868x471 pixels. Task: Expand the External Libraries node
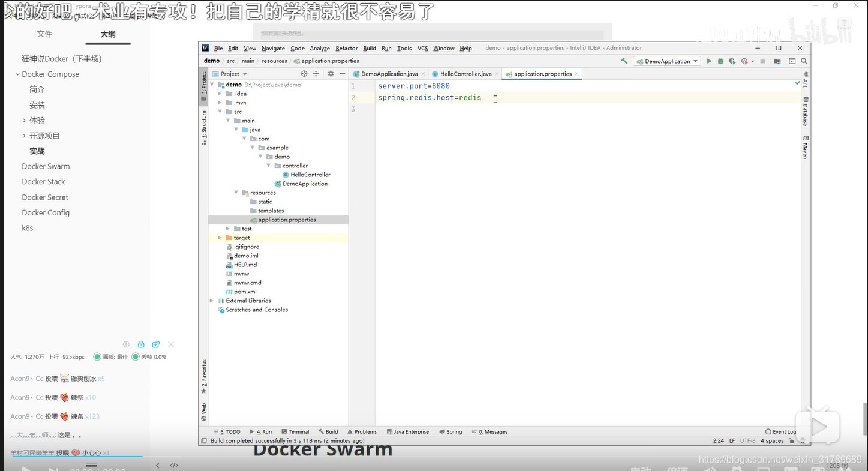pyautogui.click(x=212, y=301)
